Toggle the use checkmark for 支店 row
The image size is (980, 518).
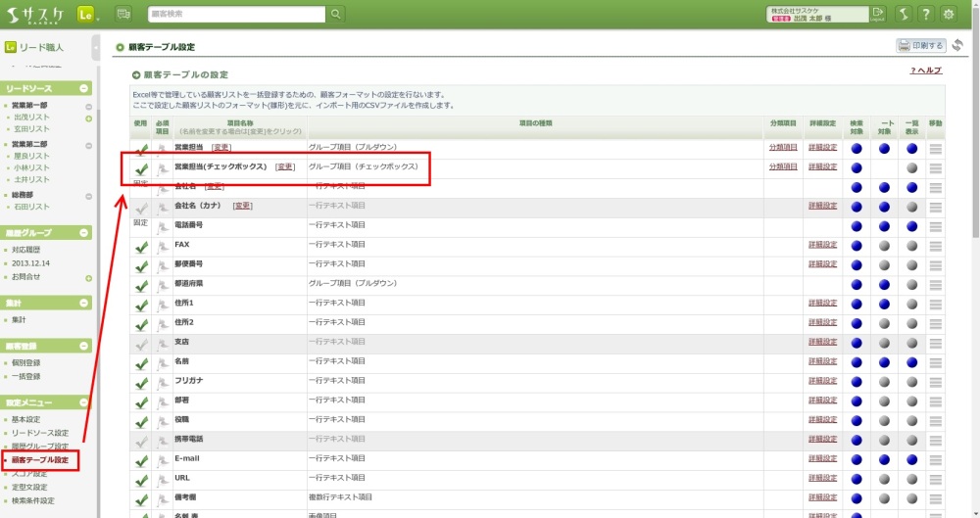[141, 343]
